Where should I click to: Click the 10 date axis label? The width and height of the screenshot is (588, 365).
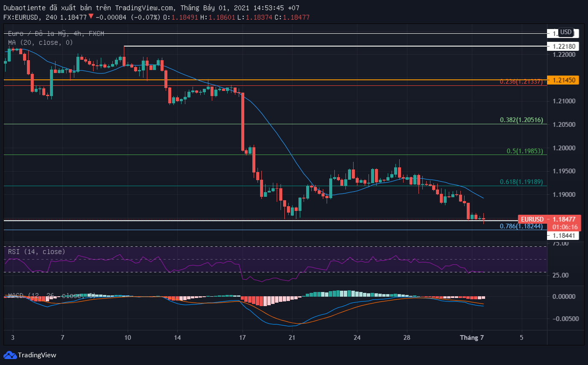(128, 338)
